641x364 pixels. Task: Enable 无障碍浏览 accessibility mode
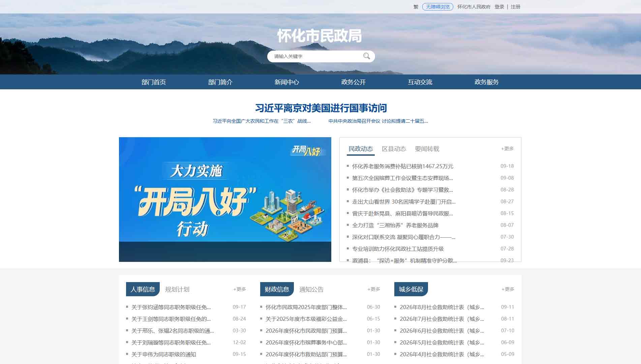tap(437, 7)
